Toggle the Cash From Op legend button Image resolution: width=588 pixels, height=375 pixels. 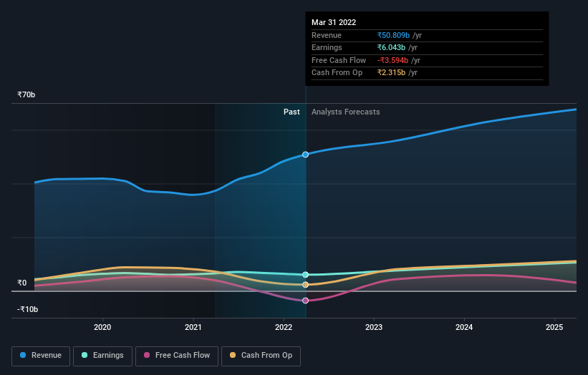click(261, 356)
